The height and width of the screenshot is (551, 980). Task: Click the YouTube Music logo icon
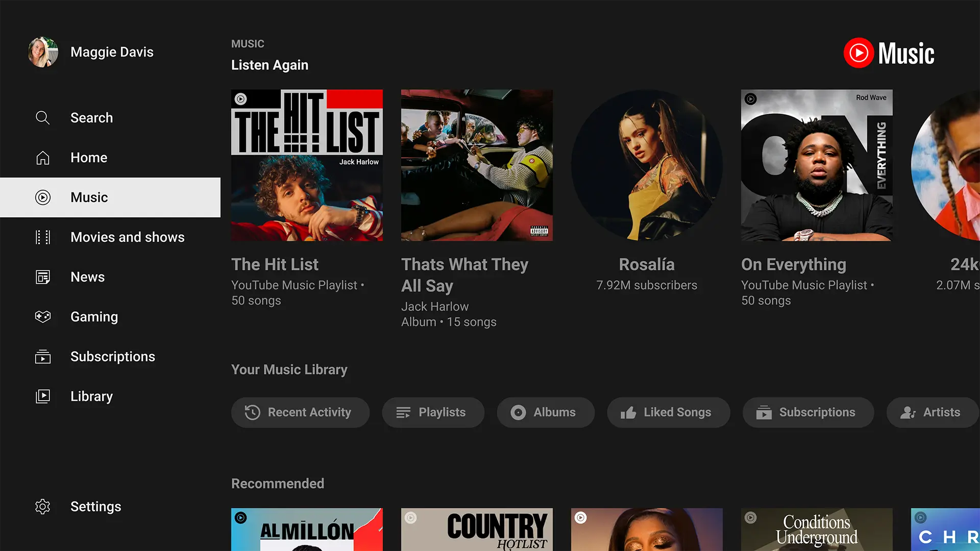point(860,53)
